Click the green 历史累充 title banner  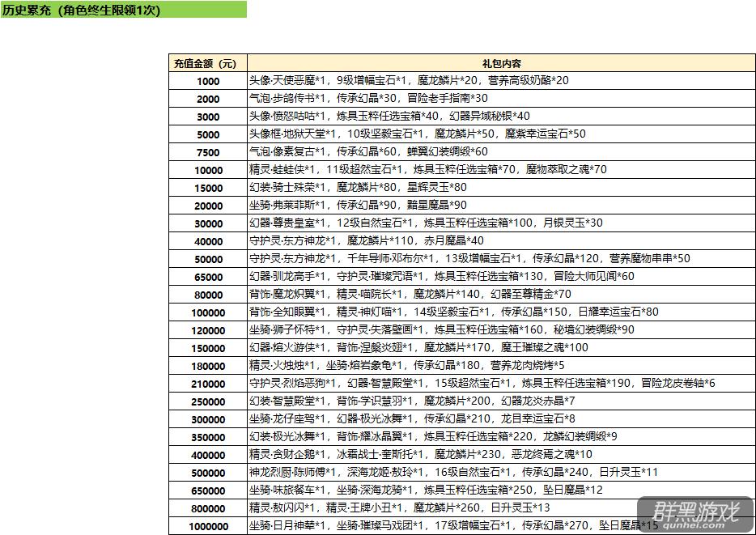[123, 10]
